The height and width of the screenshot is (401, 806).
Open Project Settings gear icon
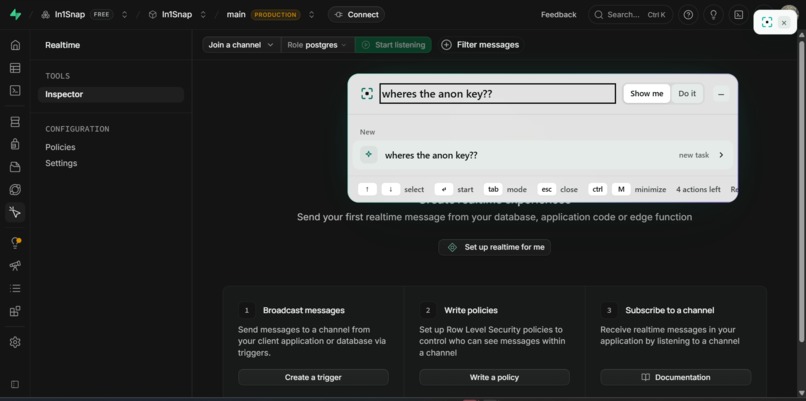click(x=15, y=342)
